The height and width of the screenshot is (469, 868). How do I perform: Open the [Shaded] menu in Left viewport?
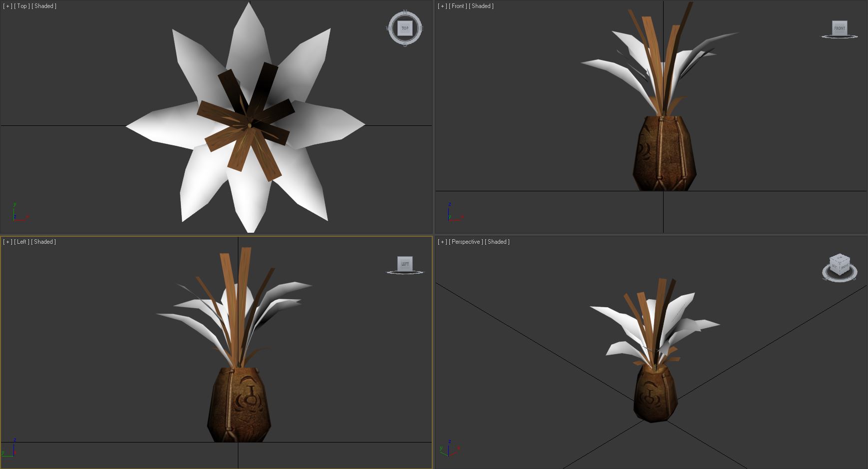43,242
